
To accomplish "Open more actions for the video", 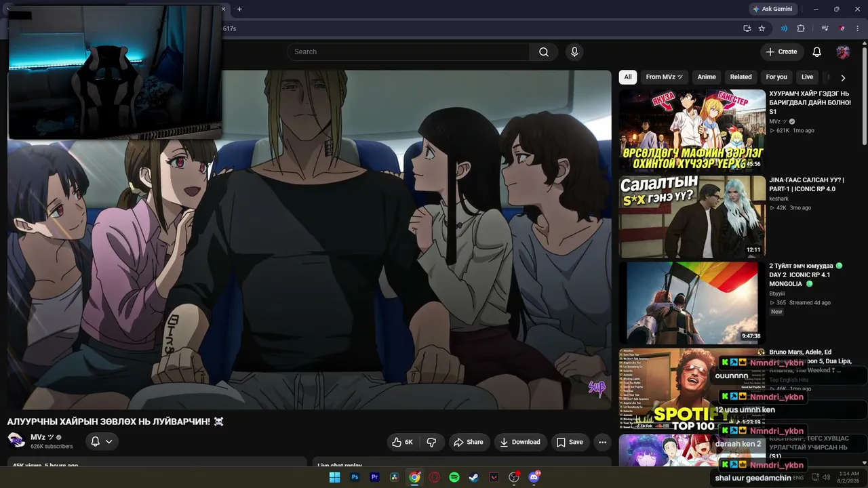I will (x=602, y=442).
